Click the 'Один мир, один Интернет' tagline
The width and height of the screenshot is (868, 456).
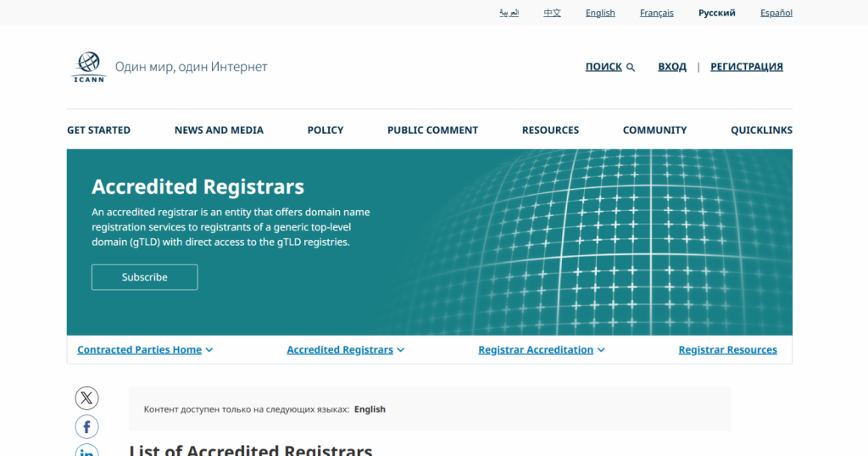191,67
